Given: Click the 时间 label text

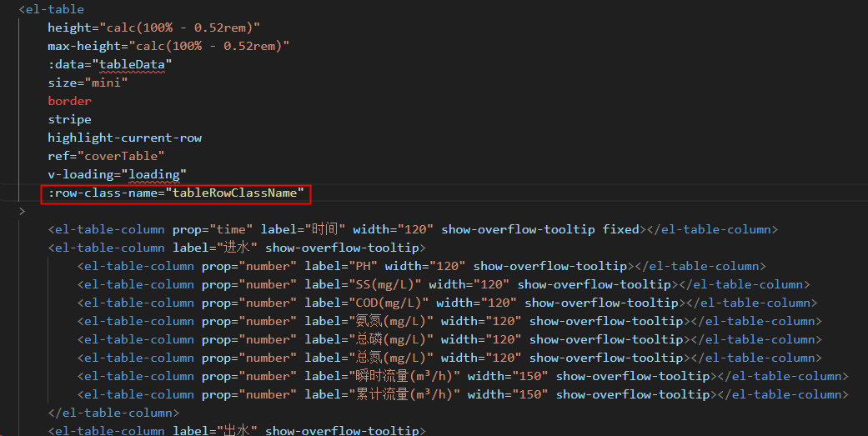Looking at the screenshot, I should pyautogui.click(x=324, y=229).
